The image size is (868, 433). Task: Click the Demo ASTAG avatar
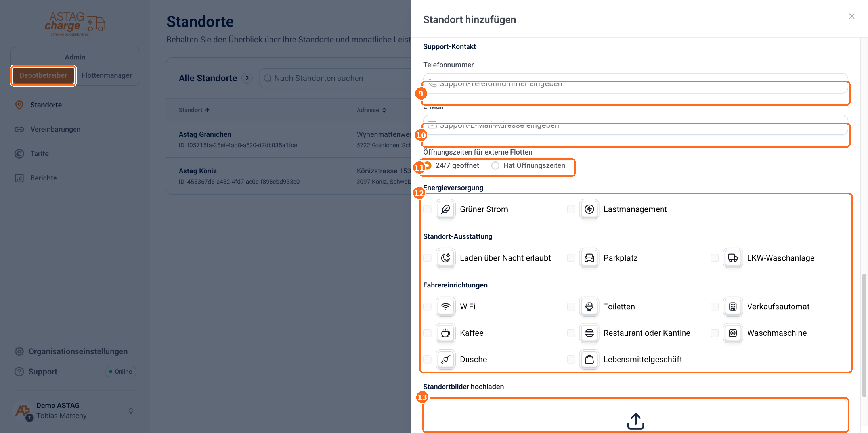[23, 411]
